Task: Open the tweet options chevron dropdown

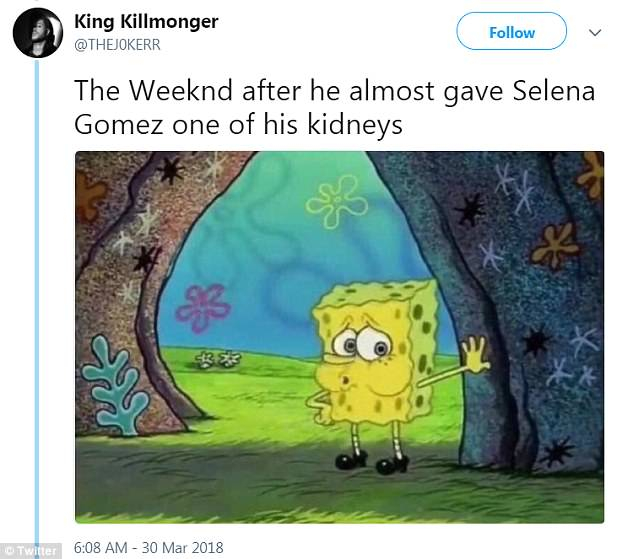Action: pyautogui.click(x=595, y=32)
